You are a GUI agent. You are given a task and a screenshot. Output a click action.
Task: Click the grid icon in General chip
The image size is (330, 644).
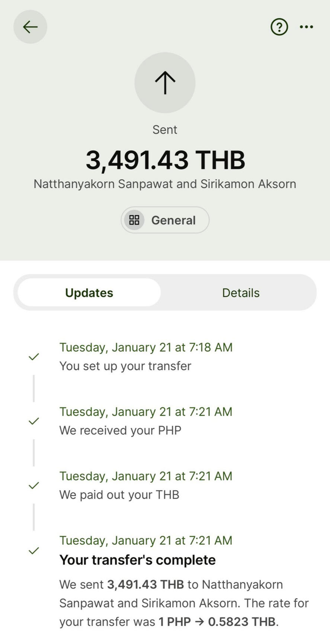(x=134, y=220)
